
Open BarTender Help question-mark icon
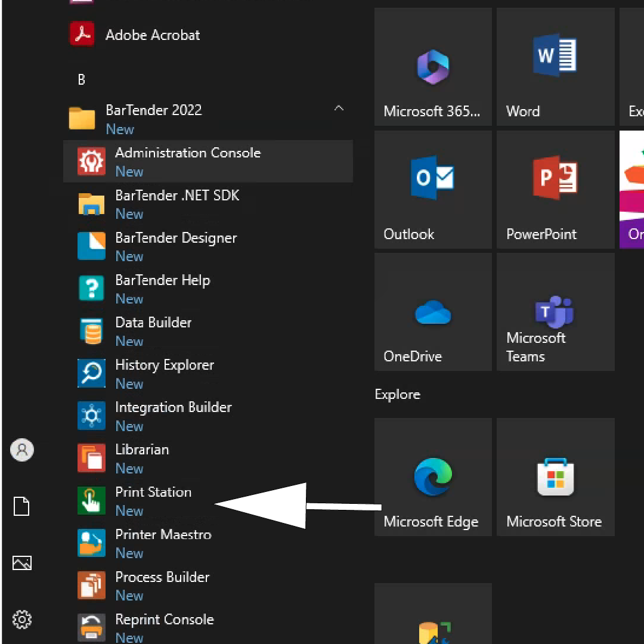tap(91, 289)
